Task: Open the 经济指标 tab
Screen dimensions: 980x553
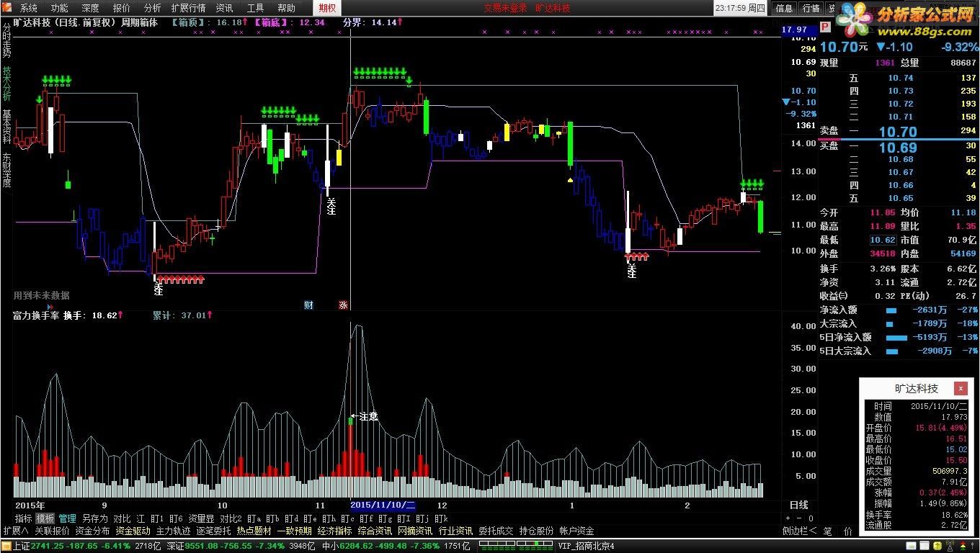Action: pyautogui.click(x=334, y=531)
